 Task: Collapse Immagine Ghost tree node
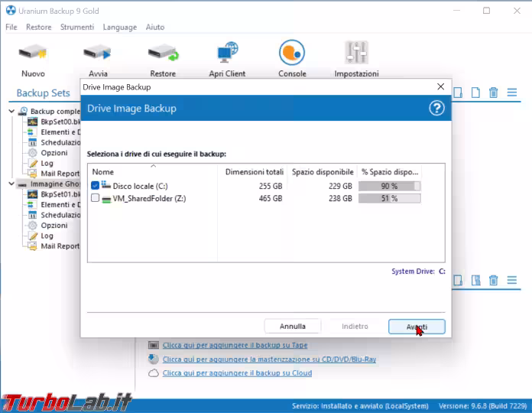[11, 184]
